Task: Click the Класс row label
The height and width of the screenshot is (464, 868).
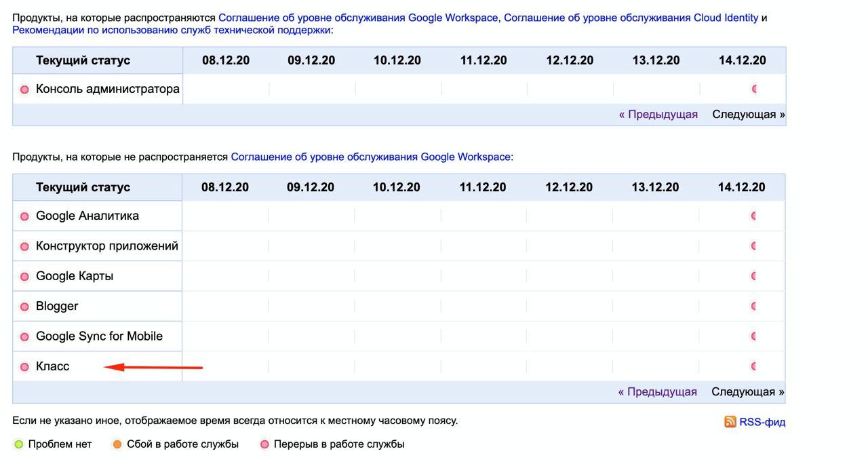Action: [x=53, y=366]
